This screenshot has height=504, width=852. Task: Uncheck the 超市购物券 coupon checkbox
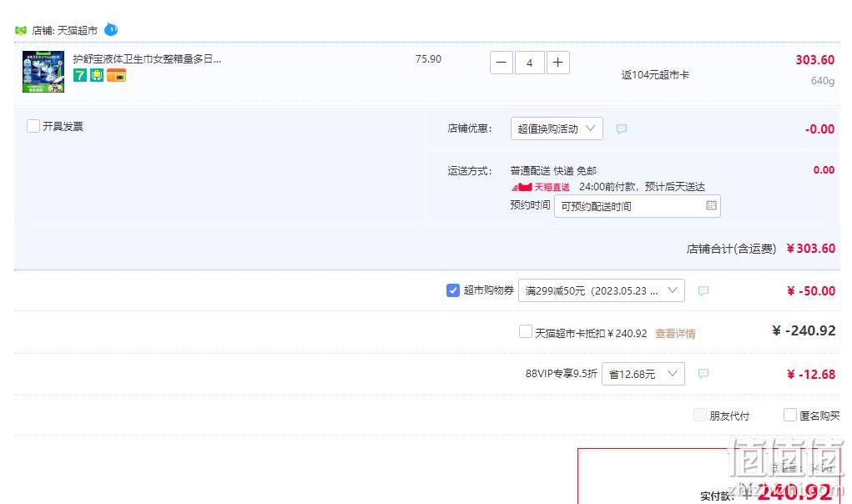(x=452, y=290)
